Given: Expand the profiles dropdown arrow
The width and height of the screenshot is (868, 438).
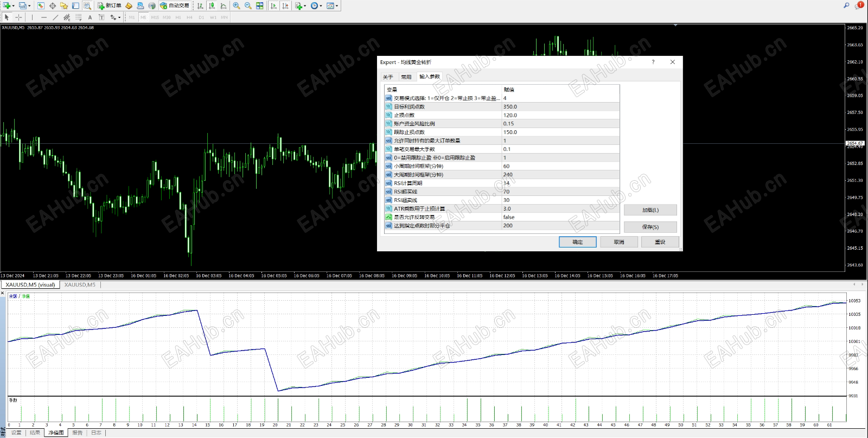Looking at the screenshot, I should (29, 5).
